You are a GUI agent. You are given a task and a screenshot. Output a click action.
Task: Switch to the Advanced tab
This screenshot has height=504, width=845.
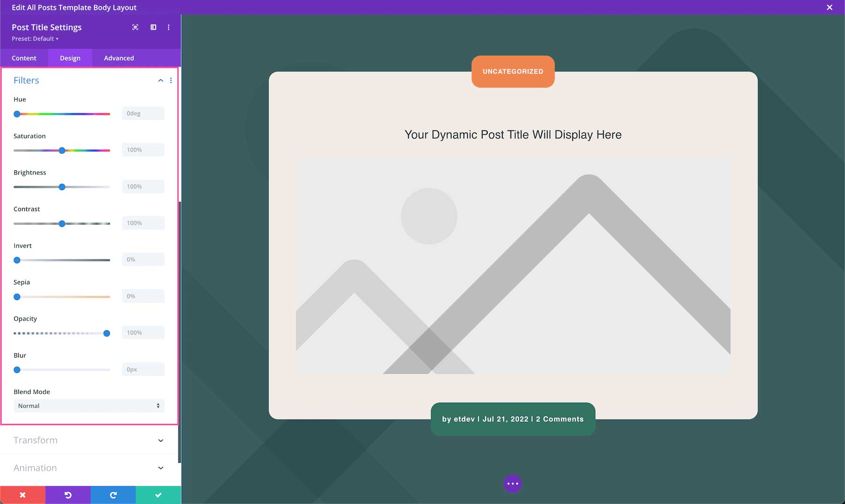pos(118,58)
